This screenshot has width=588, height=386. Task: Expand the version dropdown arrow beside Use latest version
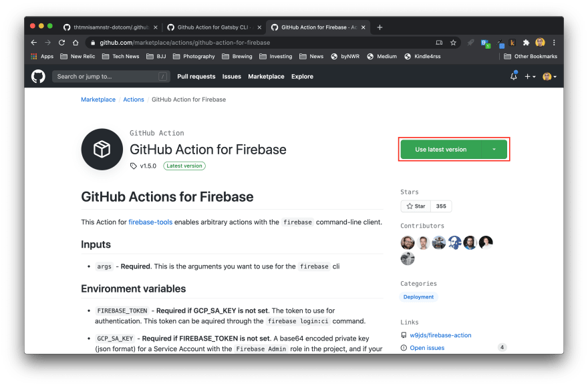tap(494, 150)
